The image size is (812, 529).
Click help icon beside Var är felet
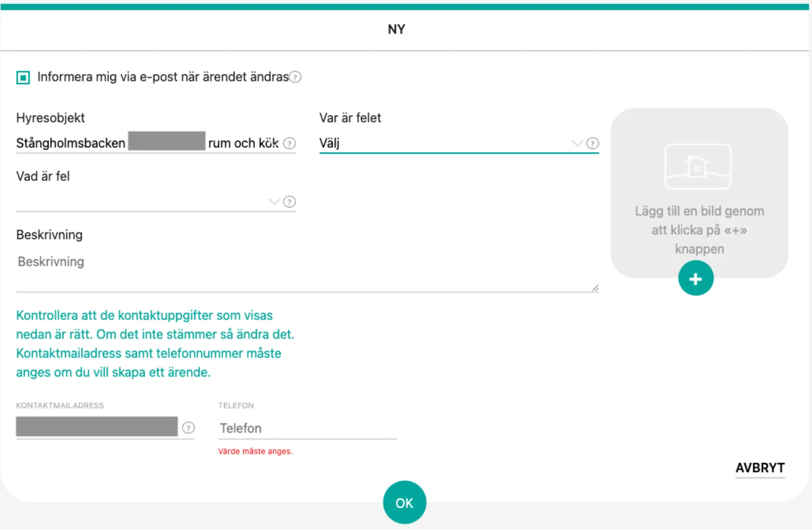[592, 143]
